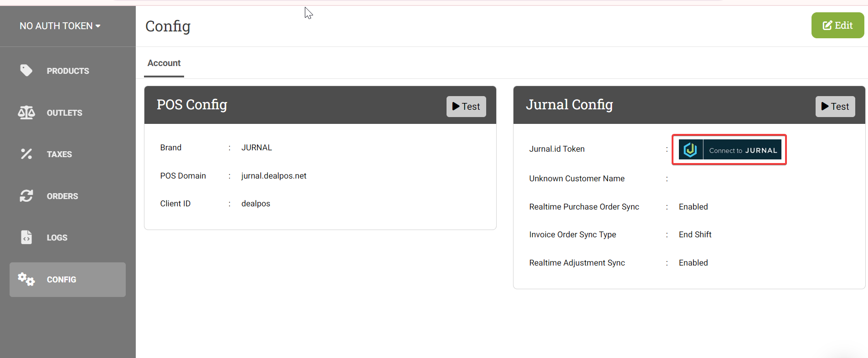Open the LOGS page
Image resolution: width=868 pixels, height=358 pixels.
[67, 237]
